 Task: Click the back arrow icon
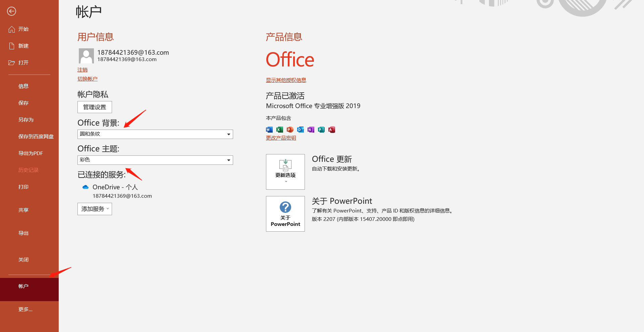(x=11, y=11)
